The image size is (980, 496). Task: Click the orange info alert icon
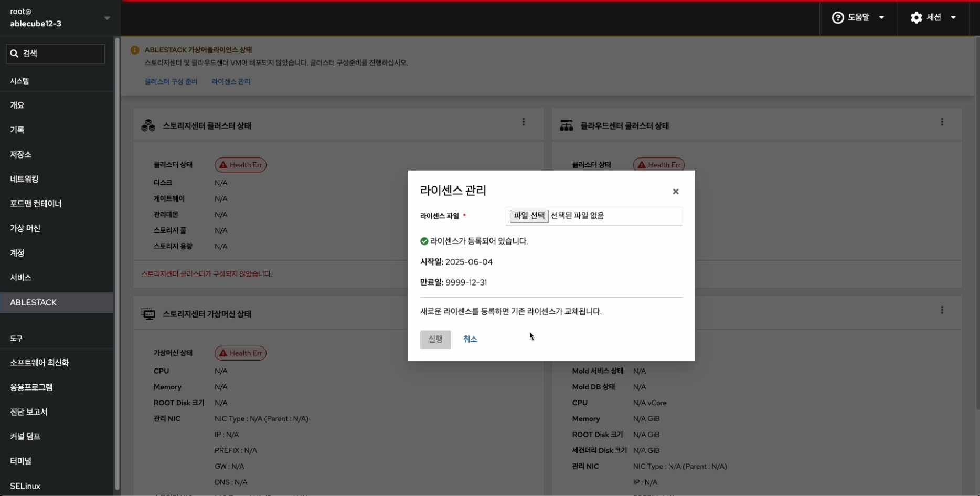135,50
